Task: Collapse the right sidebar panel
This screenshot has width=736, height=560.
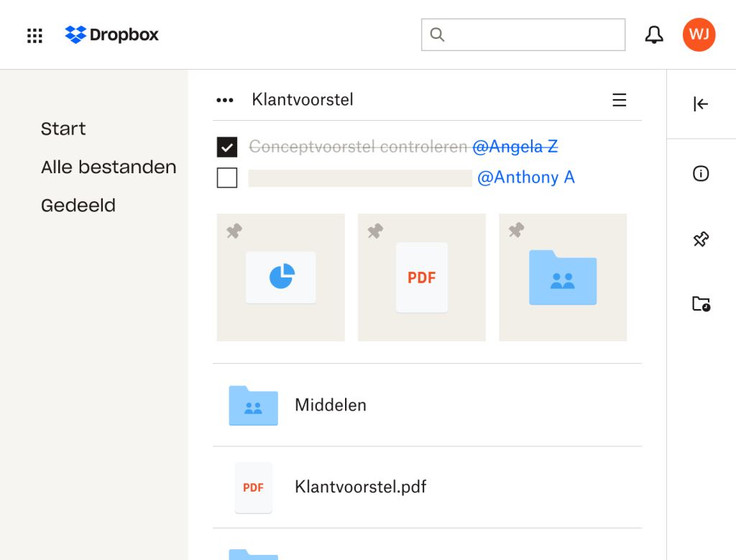Action: (699, 104)
